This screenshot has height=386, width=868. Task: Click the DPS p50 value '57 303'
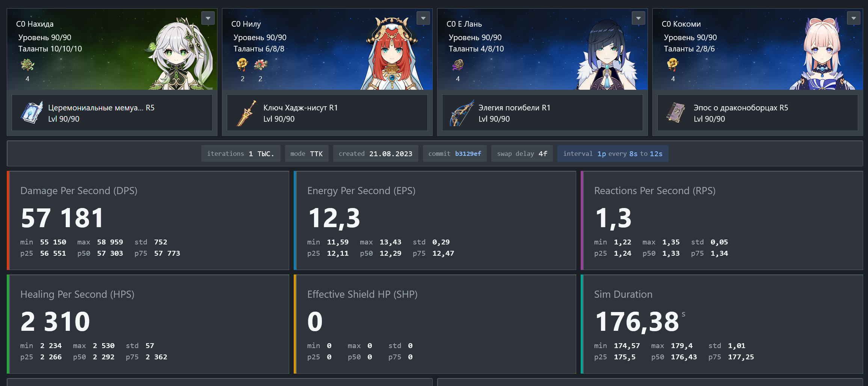click(x=110, y=253)
